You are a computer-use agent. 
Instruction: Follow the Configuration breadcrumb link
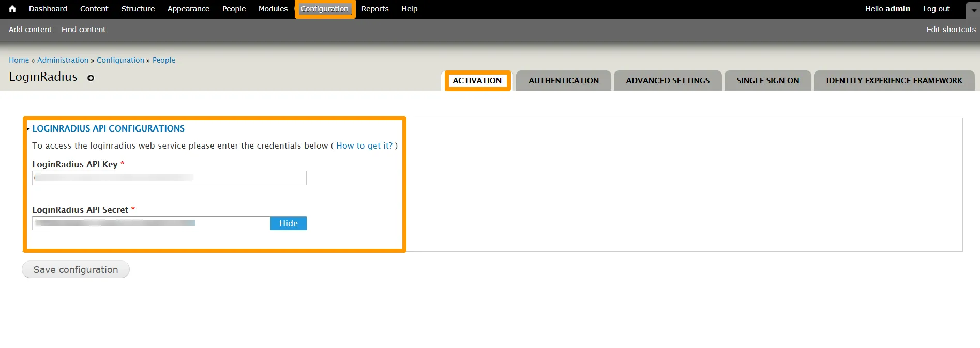coord(120,60)
